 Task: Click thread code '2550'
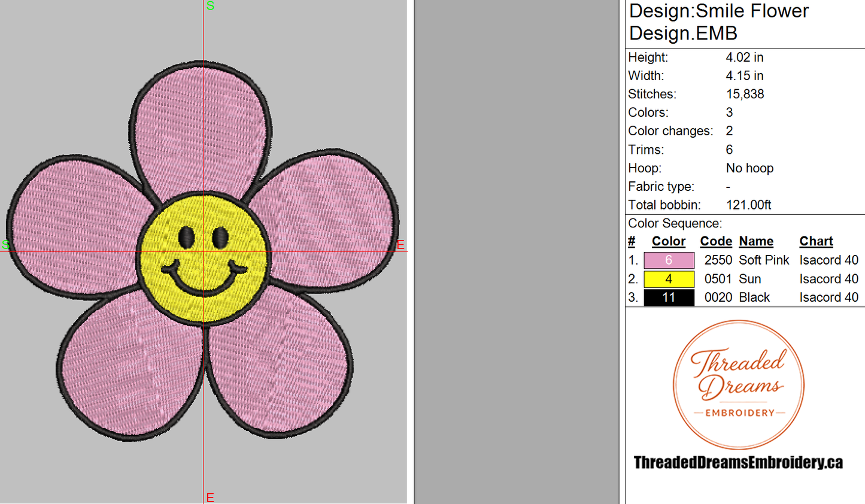tap(718, 260)
